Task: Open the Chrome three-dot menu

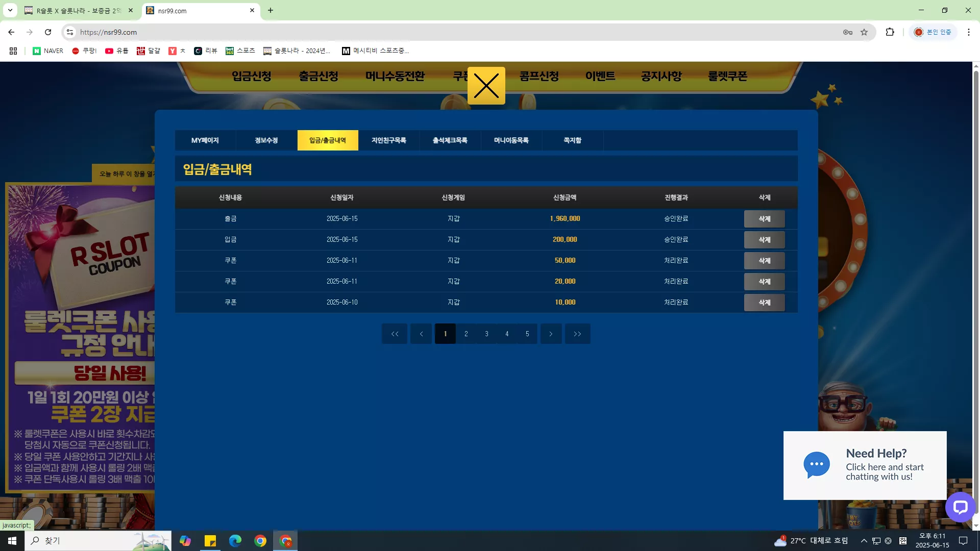Action: (x=968, y=32)
